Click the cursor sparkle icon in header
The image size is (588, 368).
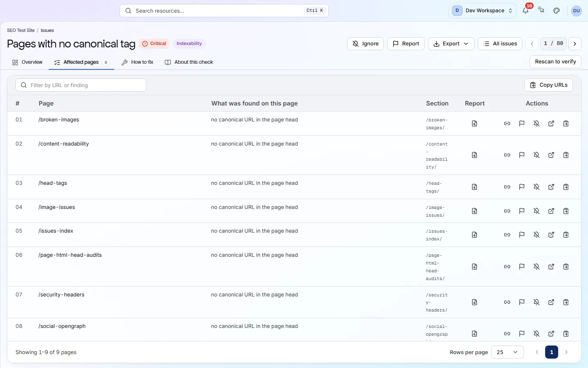[x=541, y=11]
